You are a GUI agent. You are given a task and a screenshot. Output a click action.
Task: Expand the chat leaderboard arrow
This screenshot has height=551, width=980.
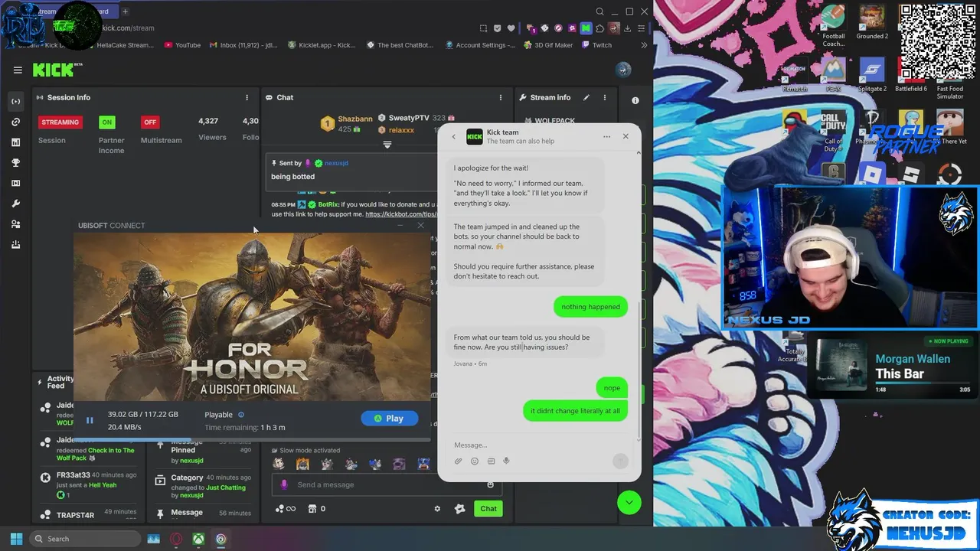387,145
